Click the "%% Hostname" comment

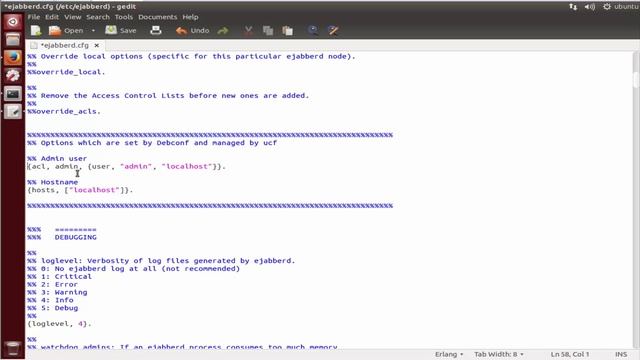(53, 182)
